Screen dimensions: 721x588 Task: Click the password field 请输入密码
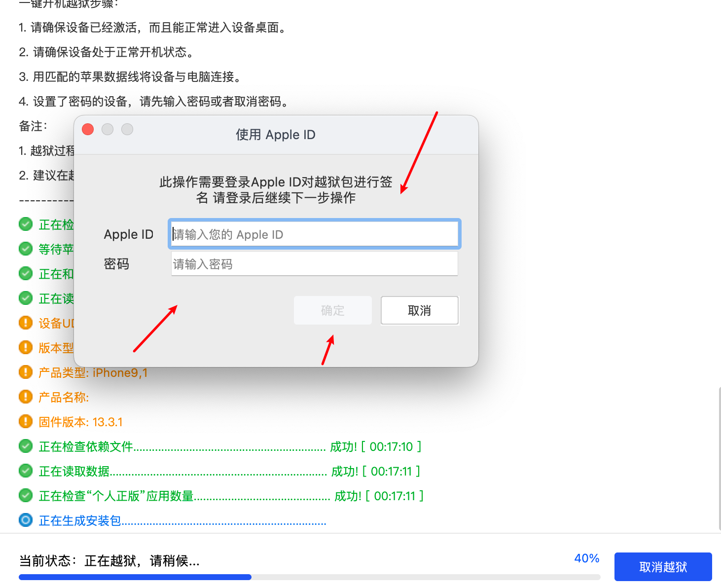tap(314, 264)
